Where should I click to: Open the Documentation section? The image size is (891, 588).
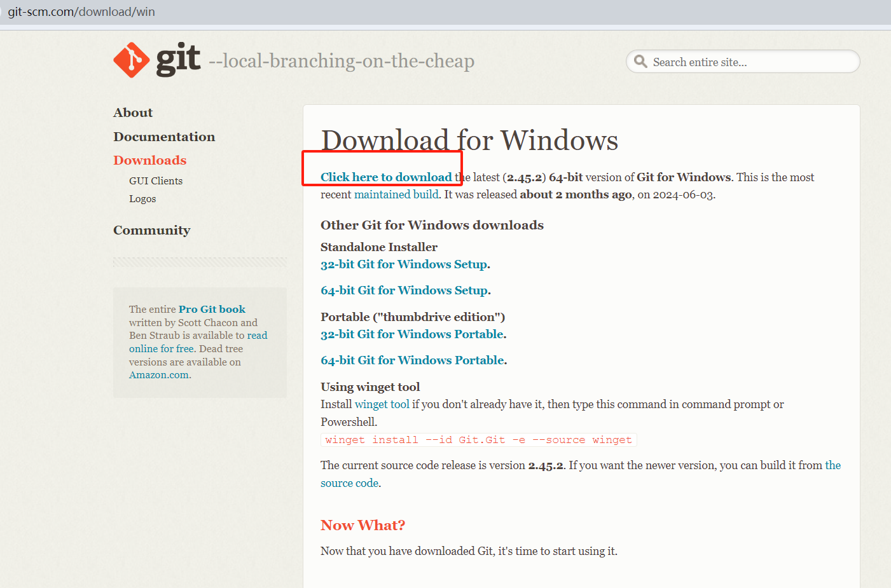coord(164,137)
